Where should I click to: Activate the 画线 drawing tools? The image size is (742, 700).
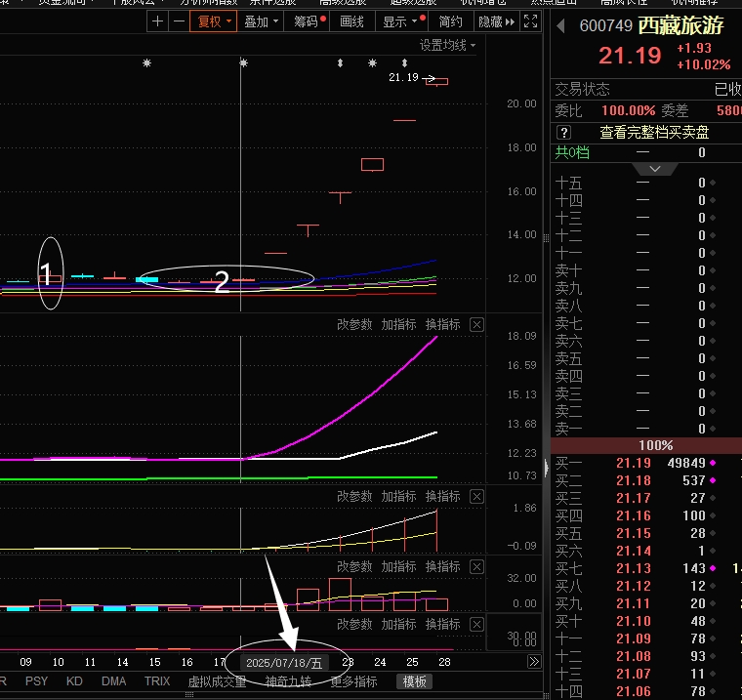coord(352,21)
